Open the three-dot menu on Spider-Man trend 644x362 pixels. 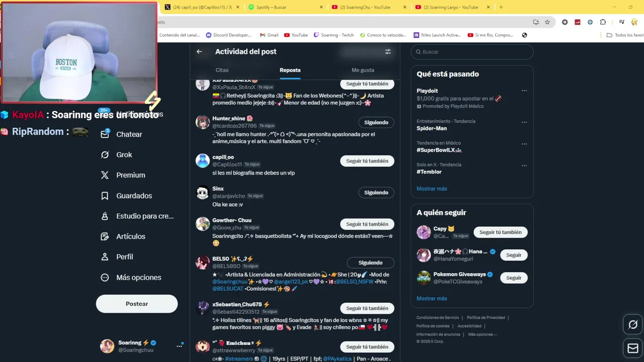tap(524, 122)
